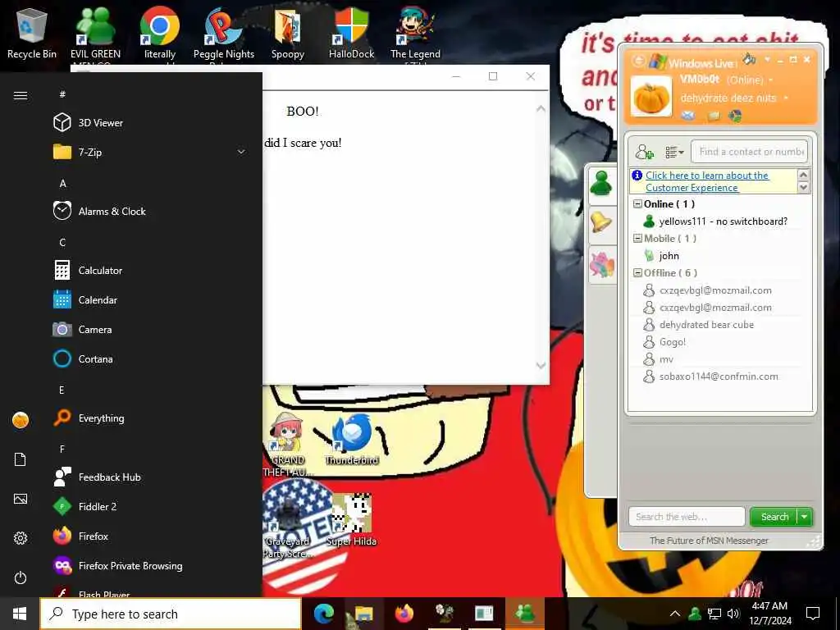The image size is (840, 630).
Task: Click the user account pumpkin icon
Action: click(21, 420)
